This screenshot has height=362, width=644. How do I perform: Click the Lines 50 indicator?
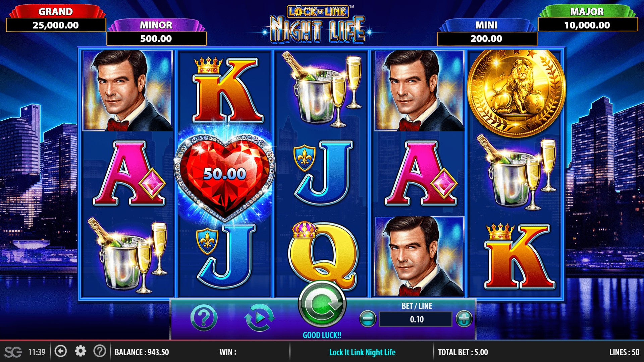tap(624, 352)
